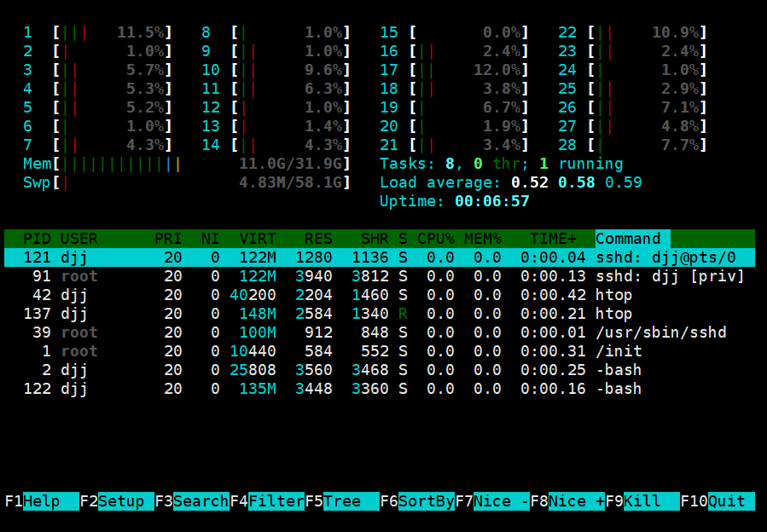This screenshot has width=767, height=532.
Task: Sort by the MEM% column header
Action: (483, 239)
